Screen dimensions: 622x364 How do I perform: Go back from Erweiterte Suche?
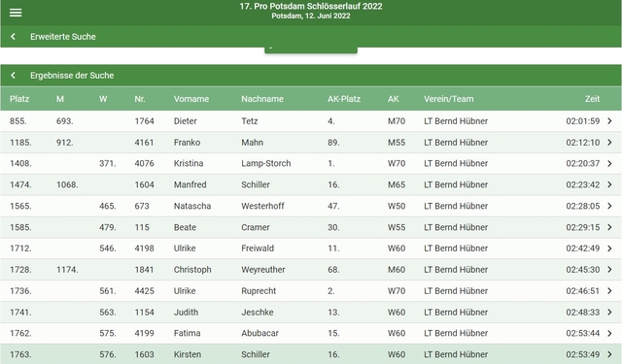coord(13,37)
